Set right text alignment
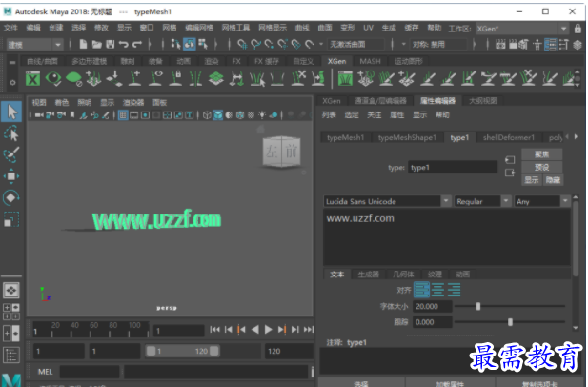 tap(454, 290)
